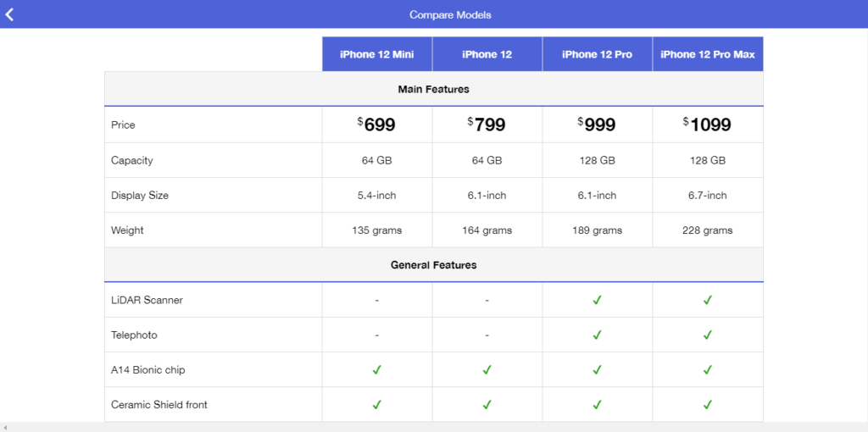868x432 pixels.
Task: Click A14 Bionic chip checkmark for iPhone 12 Mini
Action: click(377, 369)
